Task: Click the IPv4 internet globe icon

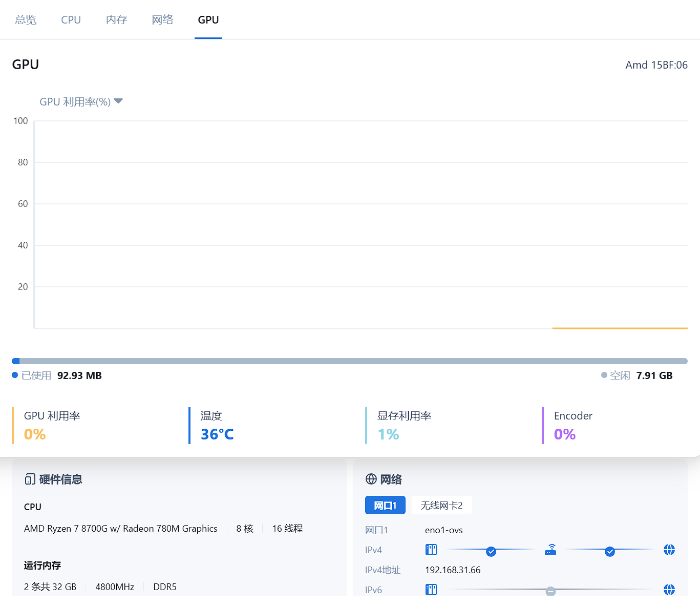Action: click(669, 550)
